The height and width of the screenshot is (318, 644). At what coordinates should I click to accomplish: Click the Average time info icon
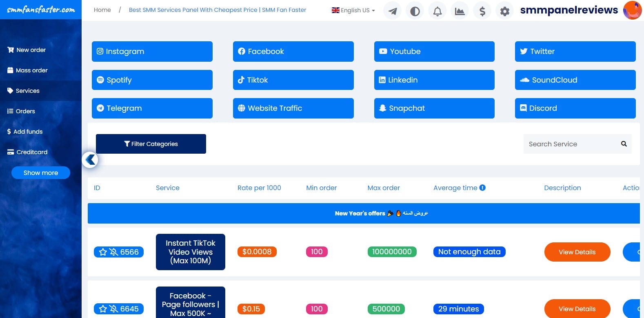[482, 188]
